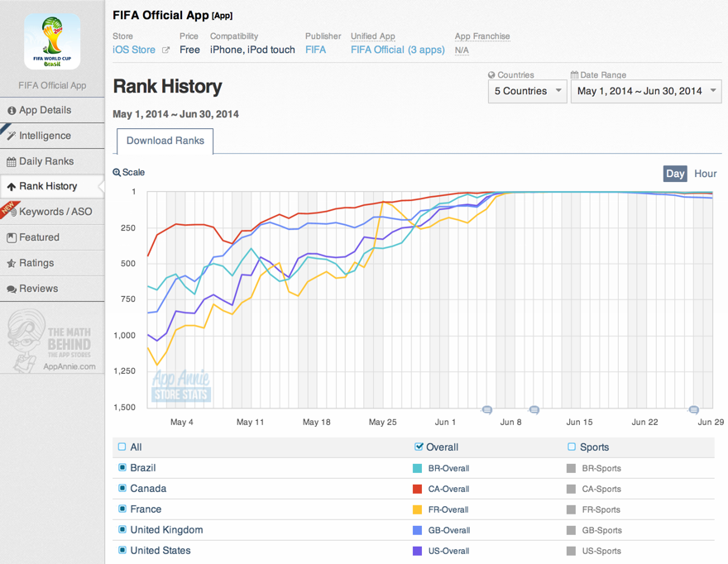Click the App Franchise N/A value
728x564 pixels.
[462, 50]
